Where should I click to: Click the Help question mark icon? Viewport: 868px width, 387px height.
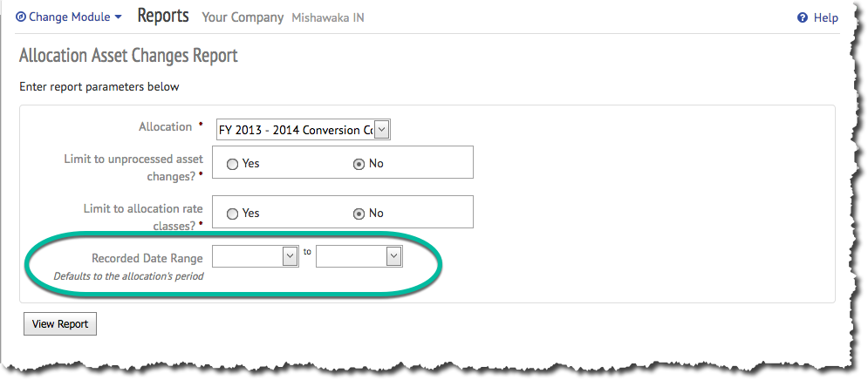802,17
